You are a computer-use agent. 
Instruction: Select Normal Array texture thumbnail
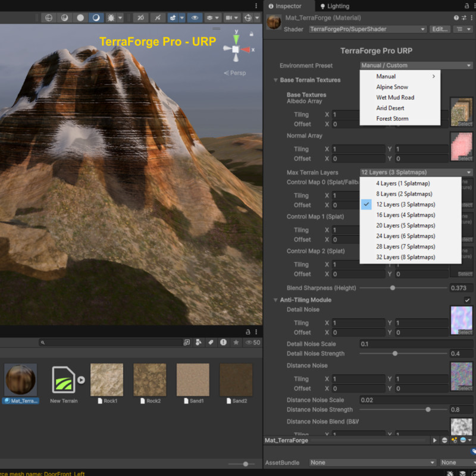(x=462, y=146)
